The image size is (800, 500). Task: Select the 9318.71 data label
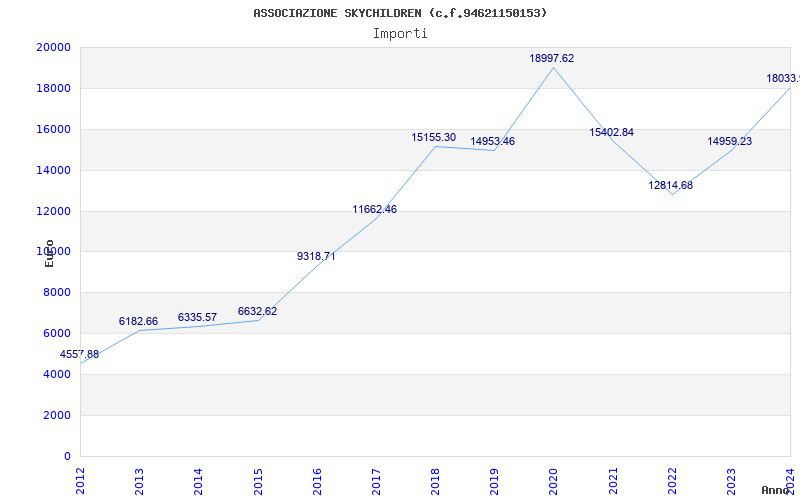tap(316, 256)
